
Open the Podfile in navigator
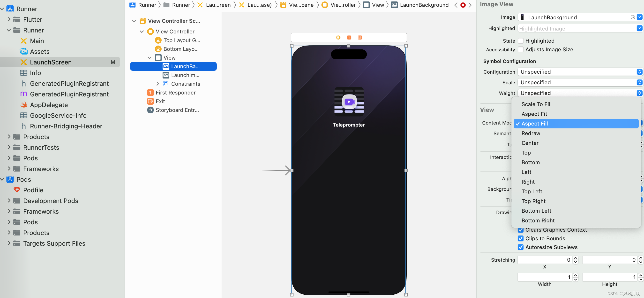[x=33, y=190]
